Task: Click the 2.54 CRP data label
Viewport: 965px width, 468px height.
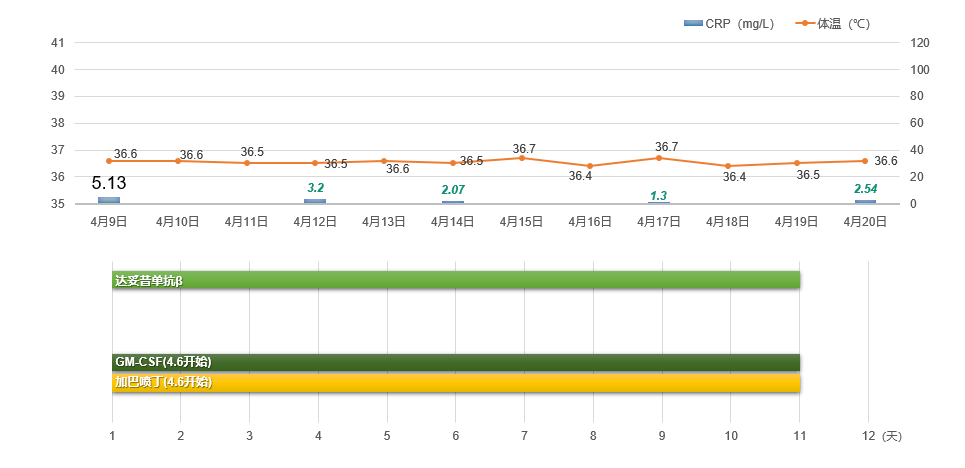Action: tap(865, 189)
